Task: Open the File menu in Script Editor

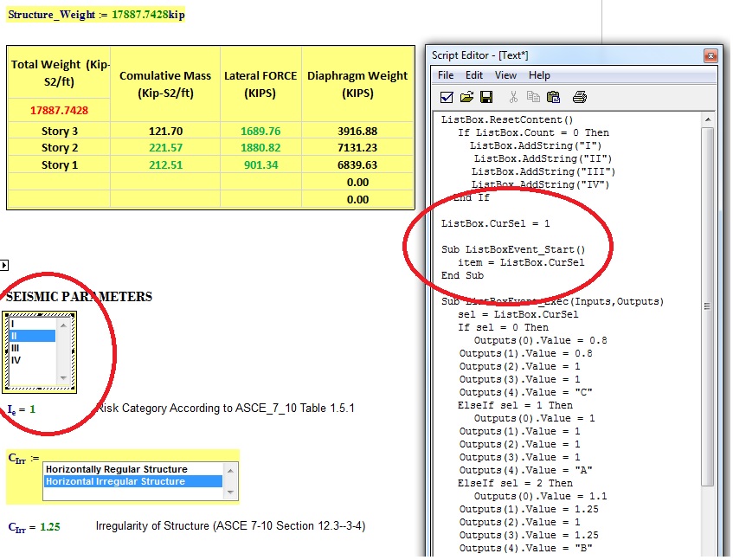Action: [446, 75]
